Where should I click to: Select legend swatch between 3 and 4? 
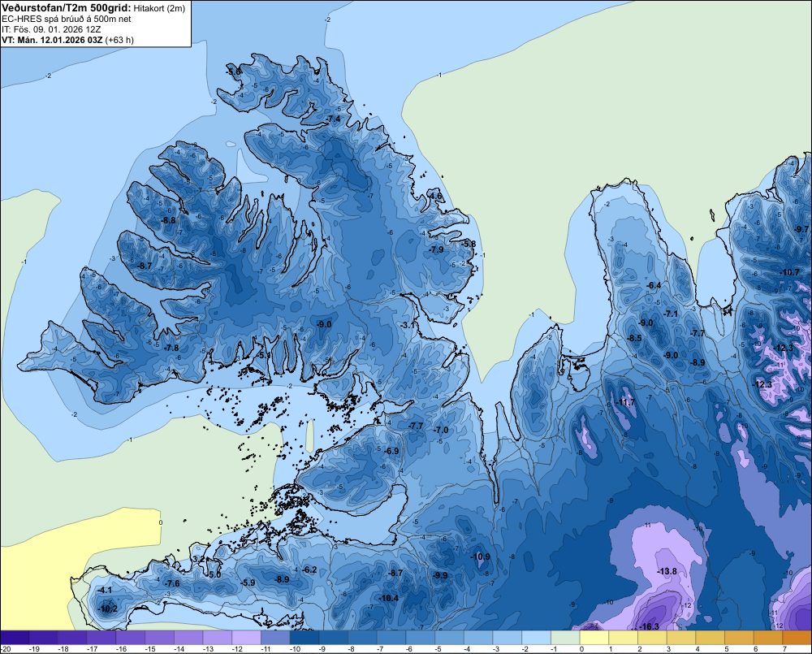681,638
